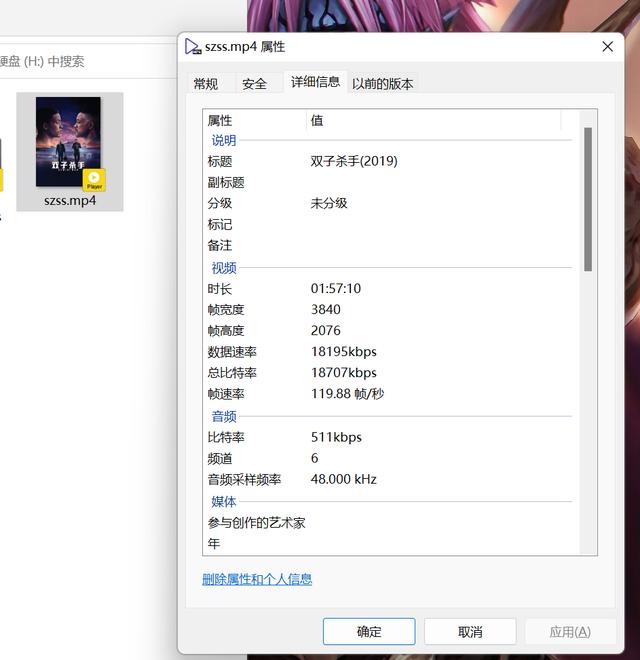Viewport: 640px width, 660px height.
Task: Click the 参与创作的艺术家 property row
Action: coord(389,523)
